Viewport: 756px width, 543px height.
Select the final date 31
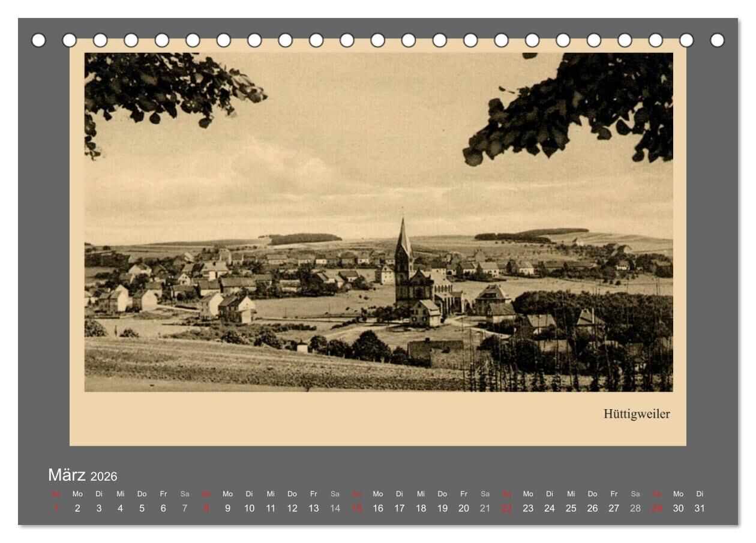pyautogui.click(x=699, y=508)
